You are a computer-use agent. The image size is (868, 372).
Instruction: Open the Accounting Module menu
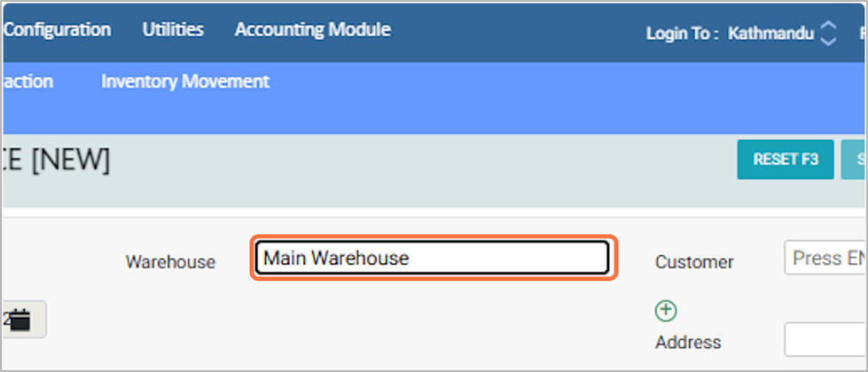tap(312, 29)
